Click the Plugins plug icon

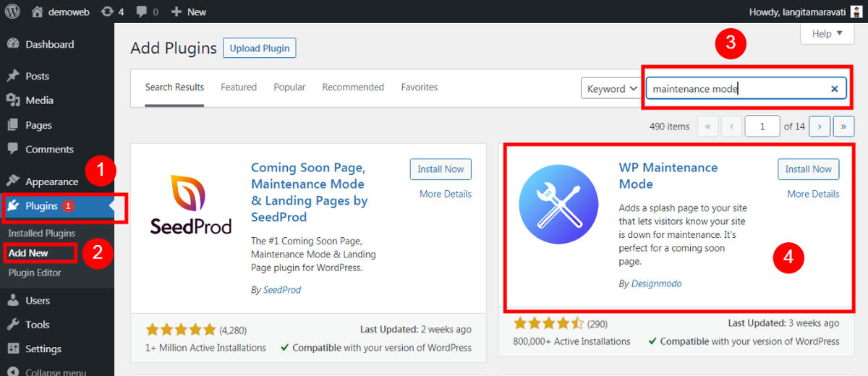[13, 206]
